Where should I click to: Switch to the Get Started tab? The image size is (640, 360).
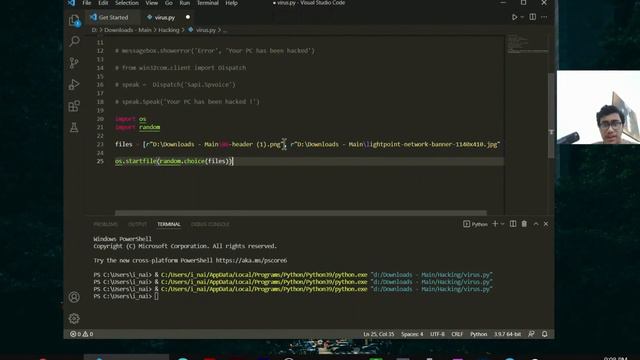point(113,18)
